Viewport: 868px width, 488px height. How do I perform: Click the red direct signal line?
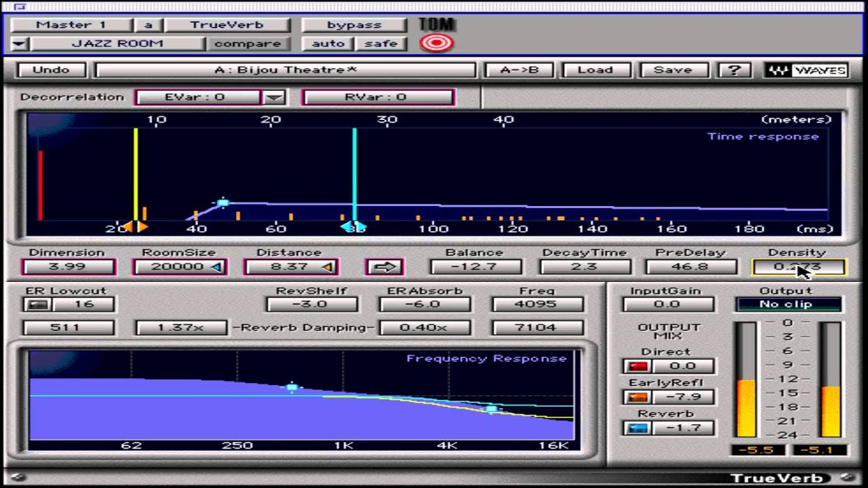[x=41, y=185]
